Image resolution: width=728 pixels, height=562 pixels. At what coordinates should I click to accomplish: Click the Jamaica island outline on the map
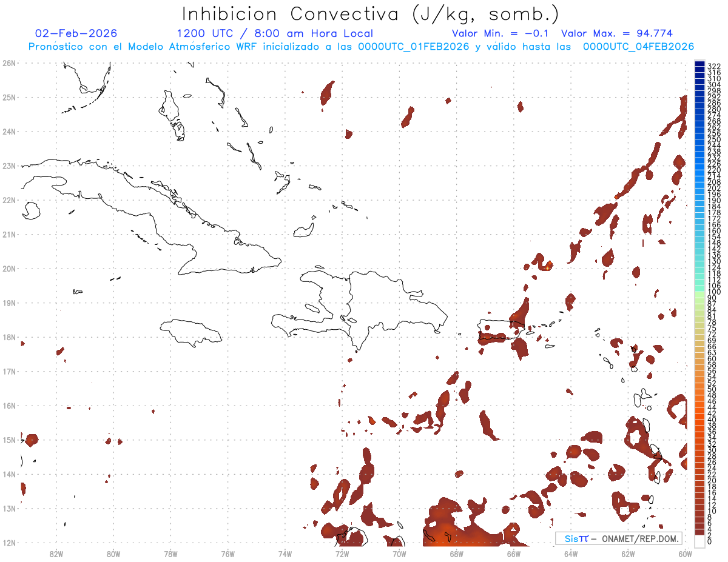(191, 333)
